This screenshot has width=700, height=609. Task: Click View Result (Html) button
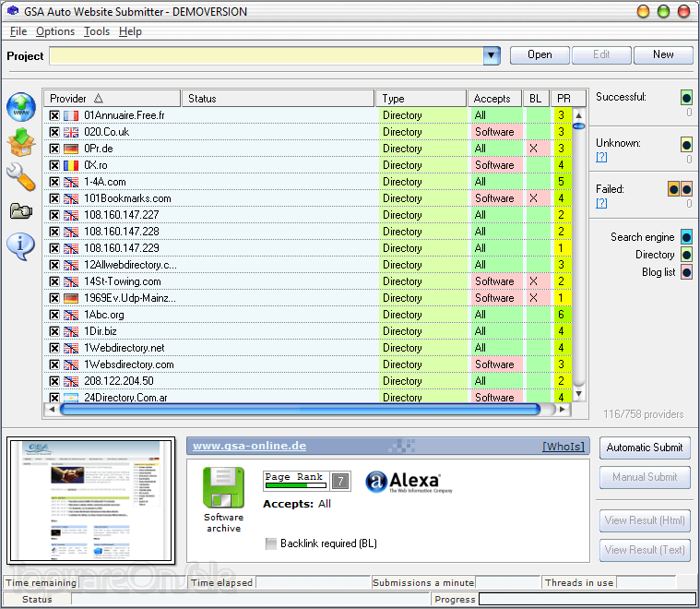coord(645,520)
